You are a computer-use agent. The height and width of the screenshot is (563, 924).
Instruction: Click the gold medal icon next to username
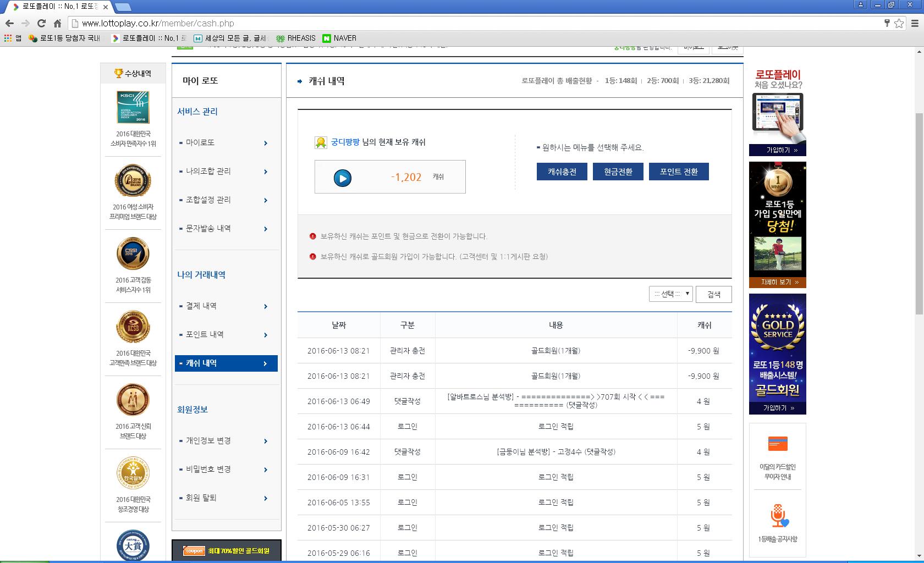coord(321,142)
